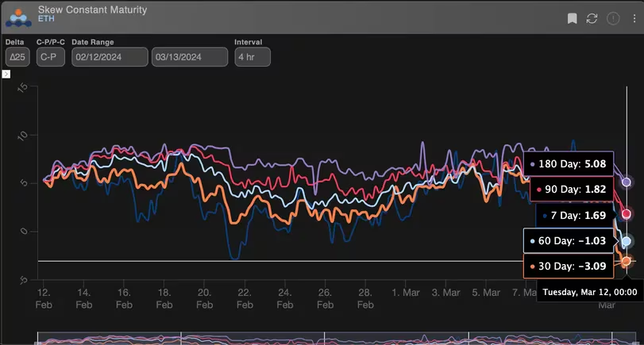Viewport: 644px width, 345px height.
Task: Open the 4 hr interval dropdown
Action: (x=253, y=57)
